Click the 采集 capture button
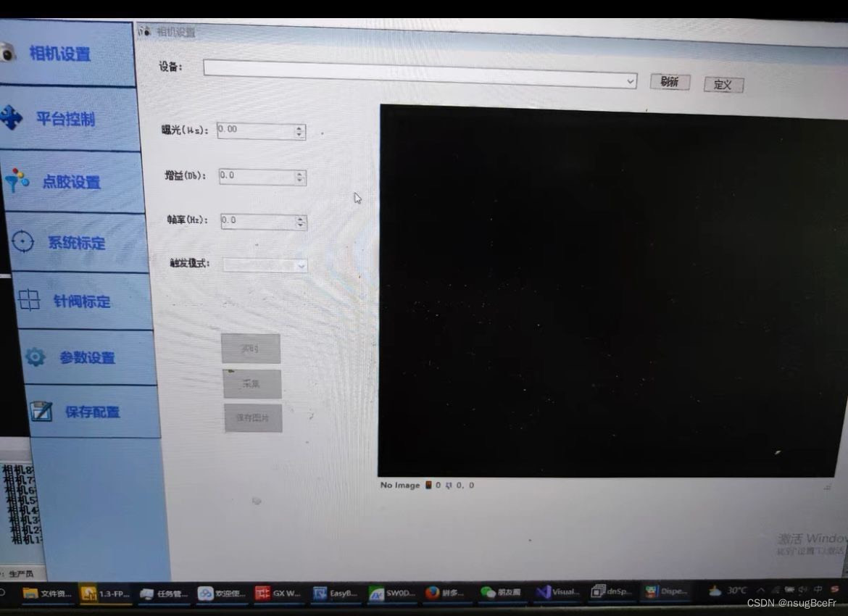The image size is (848, 616). coord(252,383)
